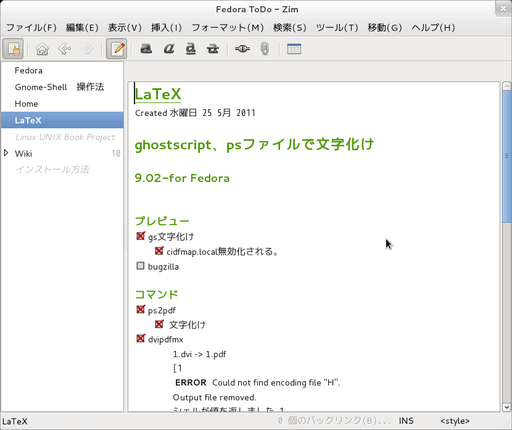Open the ヘルプ(H) menu
The height and width of the screenshot is (430, 512).
[433, 27]
